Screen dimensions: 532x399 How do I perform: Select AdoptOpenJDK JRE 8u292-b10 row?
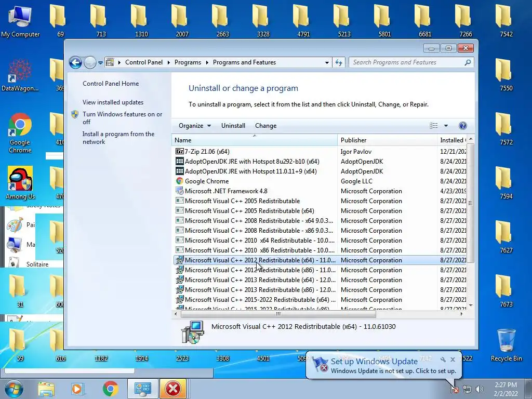320,162
